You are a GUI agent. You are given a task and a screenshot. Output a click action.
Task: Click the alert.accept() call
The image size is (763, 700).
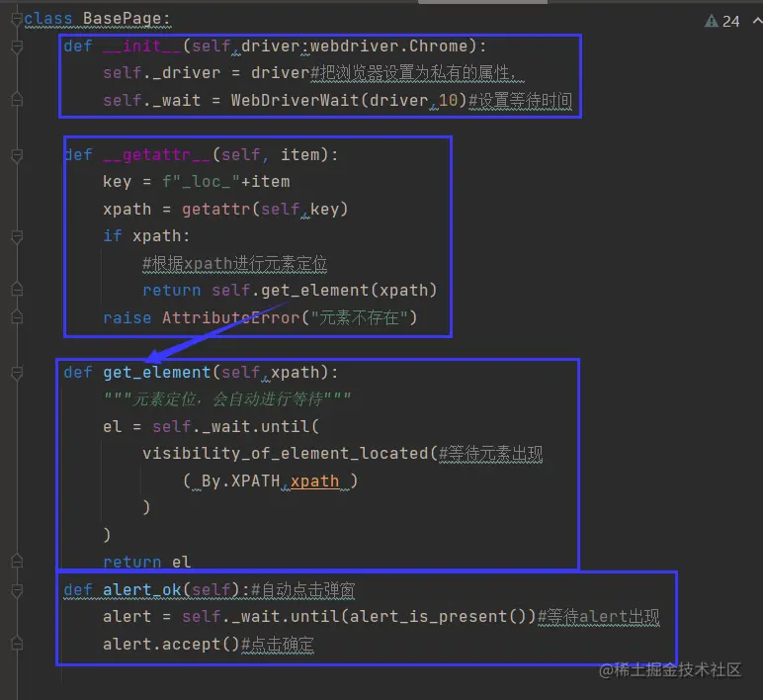(x=171, y=645)
